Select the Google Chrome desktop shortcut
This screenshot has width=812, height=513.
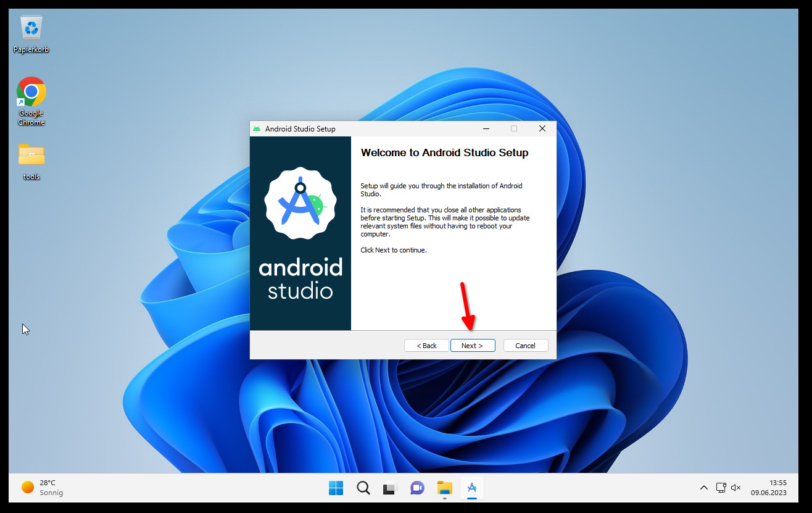coord(31,101)
